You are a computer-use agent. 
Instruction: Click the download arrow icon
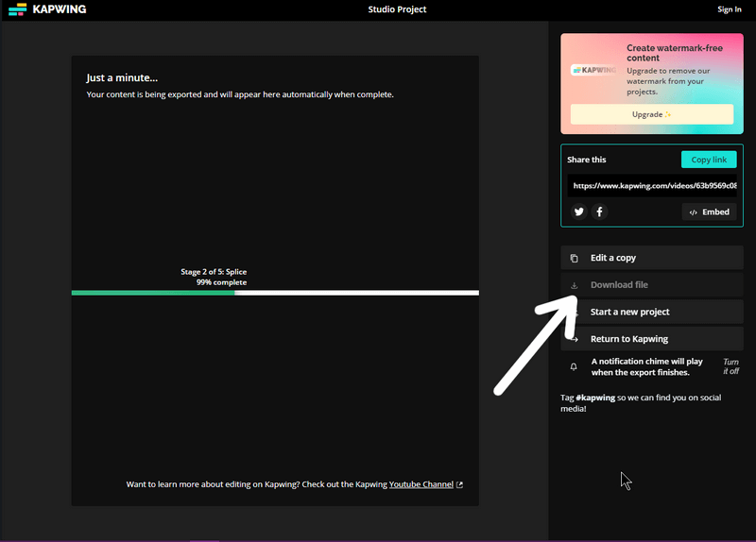574,285
